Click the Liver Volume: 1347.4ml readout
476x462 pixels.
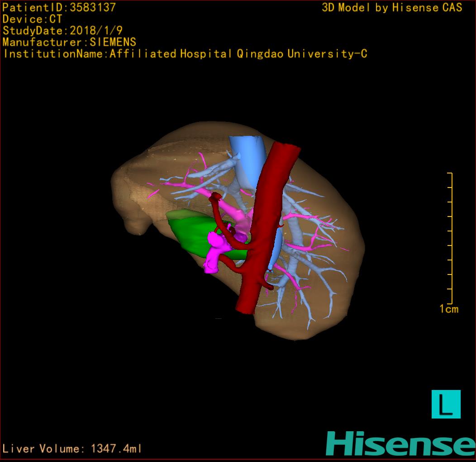click(x=72, y=448)
